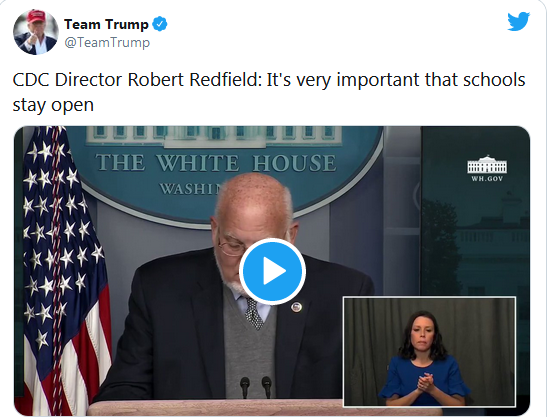Viewport: 557px width, 417px height.
Task: Click the speaker's gray sweater vest
Action: (x=249, y=352)
